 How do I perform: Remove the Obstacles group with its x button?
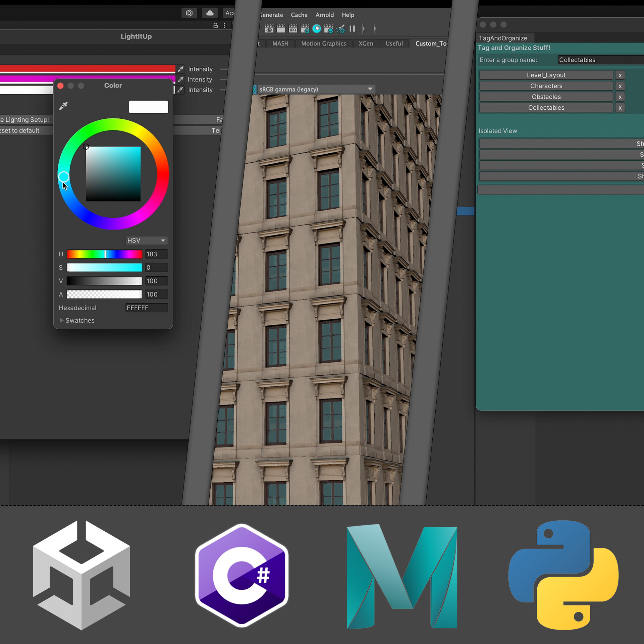(620, 97)
